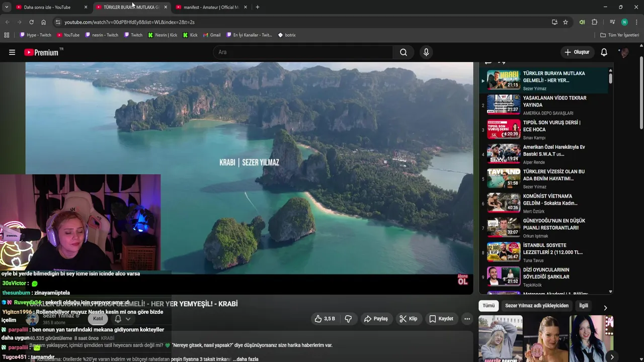The width and height of the screenshot is (644, 362).
Task: Open the Gmail bookmark
Action: (x=212, y=35)
